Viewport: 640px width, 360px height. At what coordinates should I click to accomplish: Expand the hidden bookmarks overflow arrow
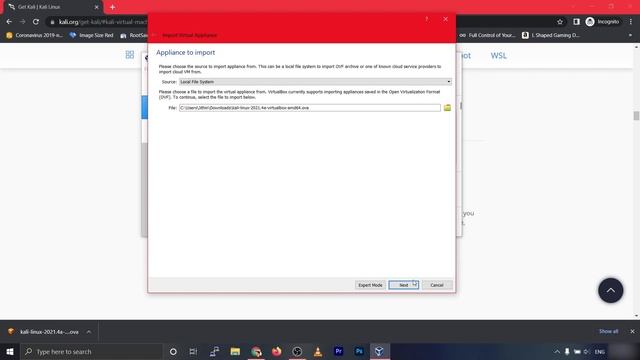pyautogui.click(x=630, y=35)
